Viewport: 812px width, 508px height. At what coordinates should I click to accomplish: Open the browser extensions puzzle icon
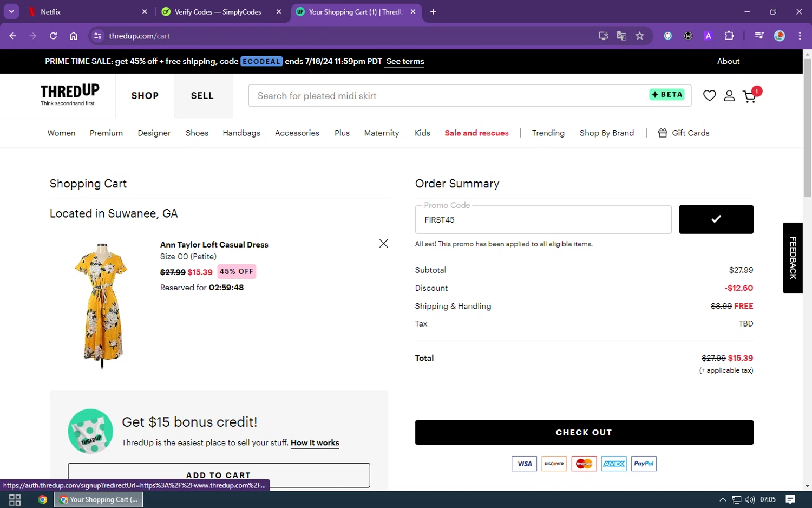(729, 36)
